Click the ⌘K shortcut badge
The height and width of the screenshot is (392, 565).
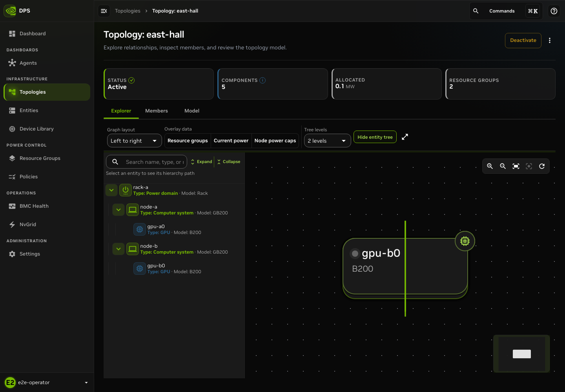pos(533,11)
